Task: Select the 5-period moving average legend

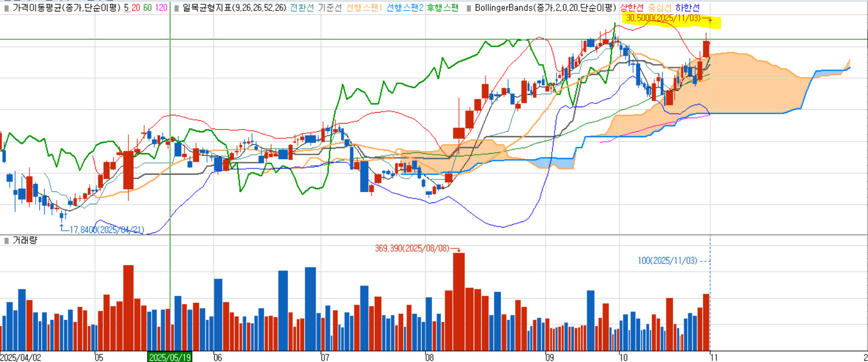Action: pyautogui.click(x=126, y=8)
